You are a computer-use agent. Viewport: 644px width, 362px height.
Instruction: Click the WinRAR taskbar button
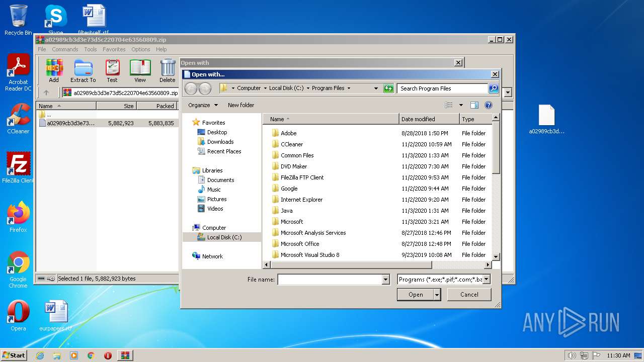pyautogui.click(x=125, y=355)
